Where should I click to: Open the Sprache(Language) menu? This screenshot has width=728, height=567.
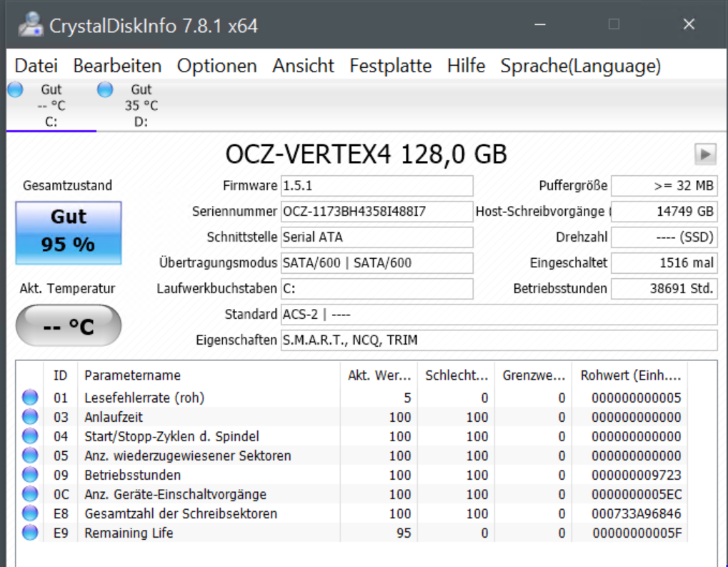580,66
